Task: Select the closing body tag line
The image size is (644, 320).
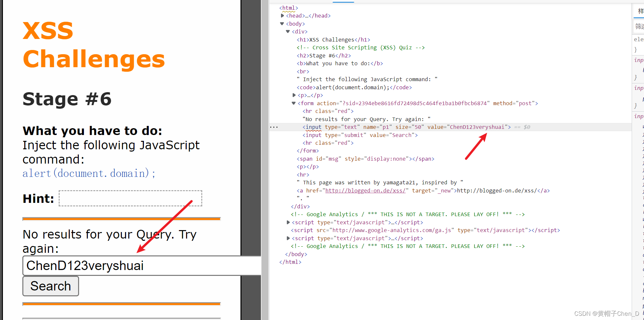Action: tap(296, 254)
